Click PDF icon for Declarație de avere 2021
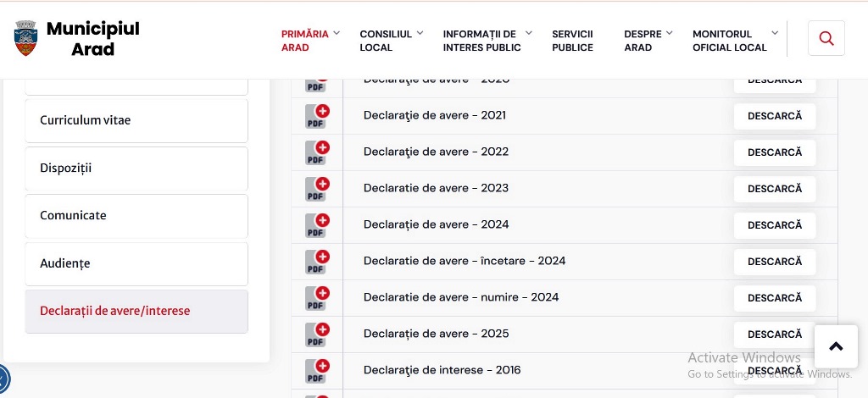The height and width of the screenshot is (398, 868). pos(317,116)
